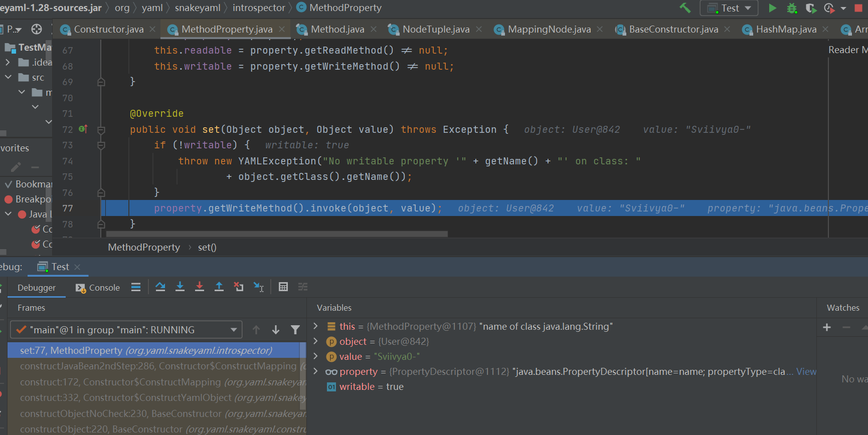
Task: Open the thread selector 'main' dropdown
Action: [x=126, y=330]
